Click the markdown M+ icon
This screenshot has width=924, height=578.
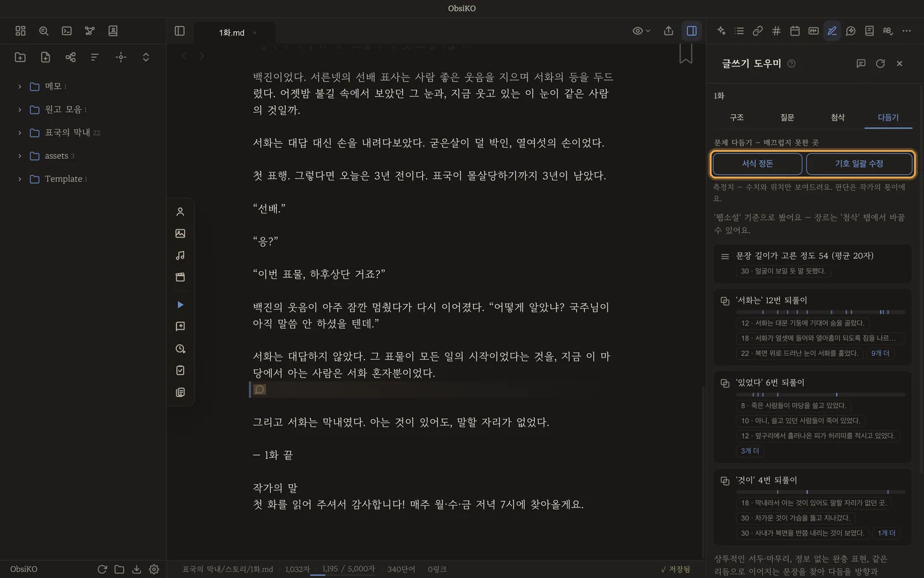813,31
